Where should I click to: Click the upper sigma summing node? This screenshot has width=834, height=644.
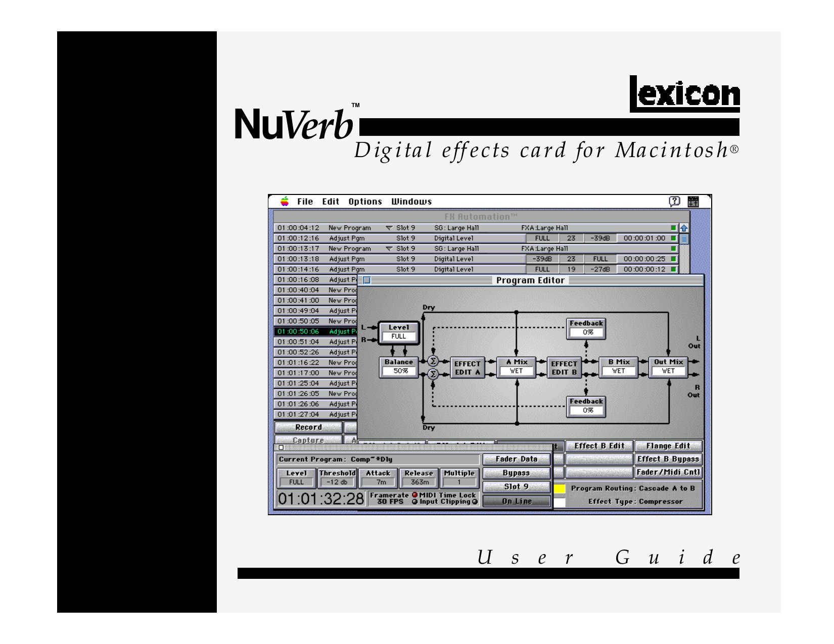pos(433,361)
